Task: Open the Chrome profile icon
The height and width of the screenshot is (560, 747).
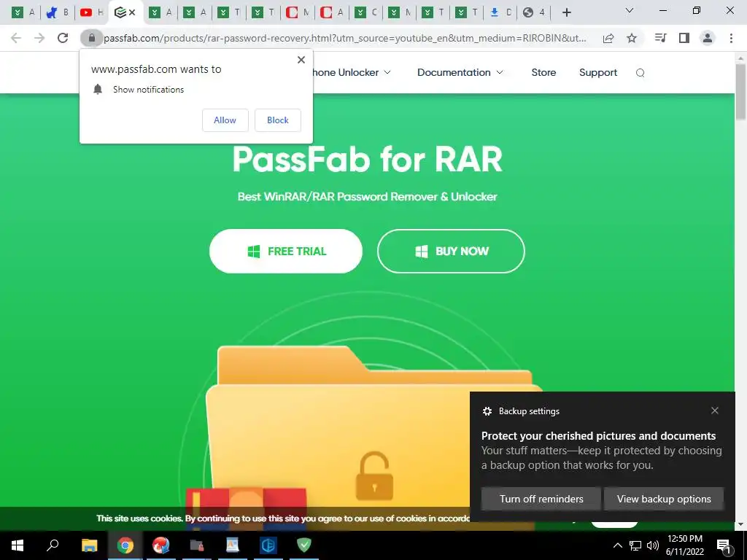Action: pos(708,38)
